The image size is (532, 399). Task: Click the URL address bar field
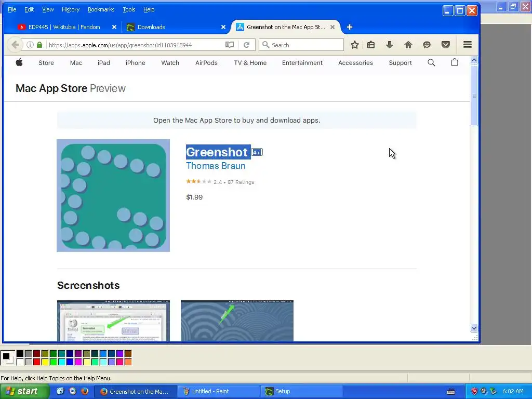(x=136, y=45)
